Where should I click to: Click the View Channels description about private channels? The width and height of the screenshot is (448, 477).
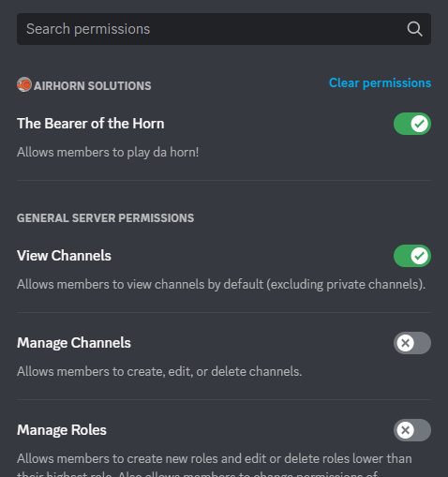click(x=221, y=285)
